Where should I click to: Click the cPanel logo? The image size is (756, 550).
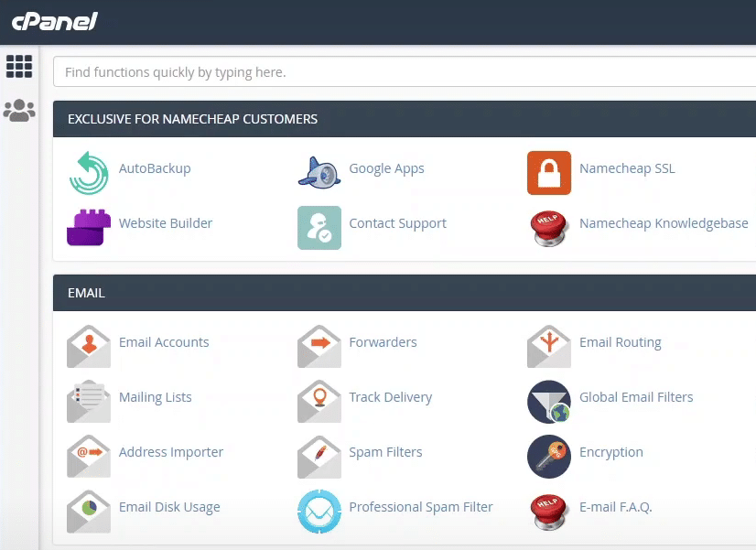pos(55,21)
